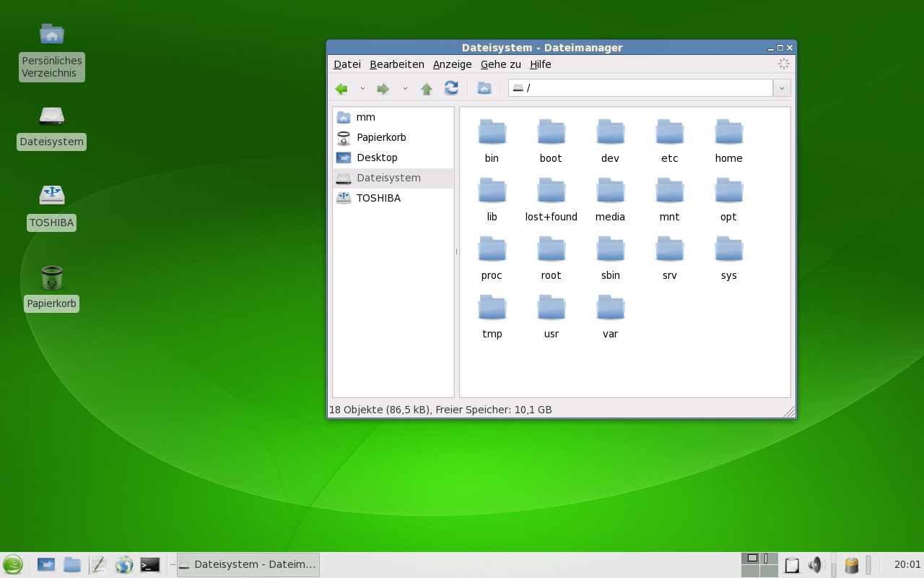Image resolution: width=924 pixels, height=578 pixels.
Task: Click the location path field
Action: pos(641,88)
